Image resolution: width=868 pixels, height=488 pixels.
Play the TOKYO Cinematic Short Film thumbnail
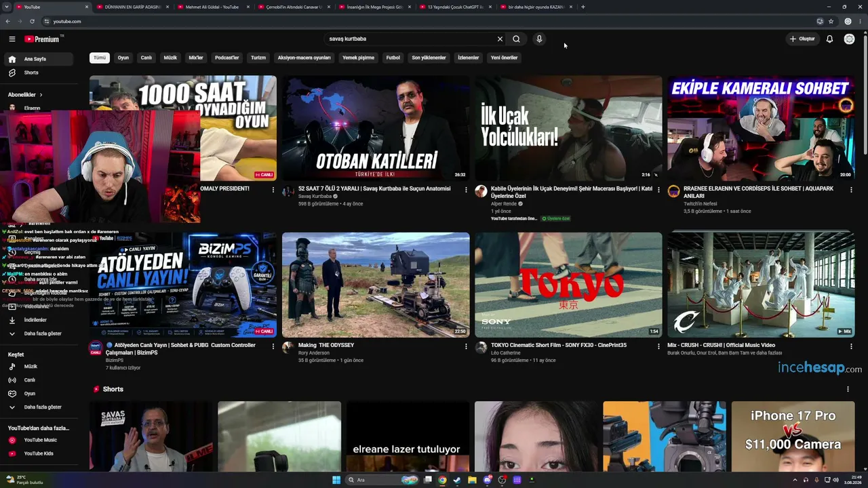pyautogui.click(x=568, y=285)
